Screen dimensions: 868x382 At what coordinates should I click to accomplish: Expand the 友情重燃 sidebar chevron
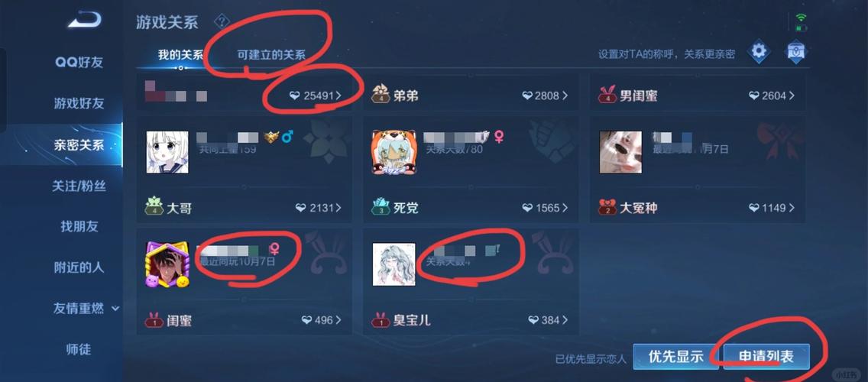[115, 309]
